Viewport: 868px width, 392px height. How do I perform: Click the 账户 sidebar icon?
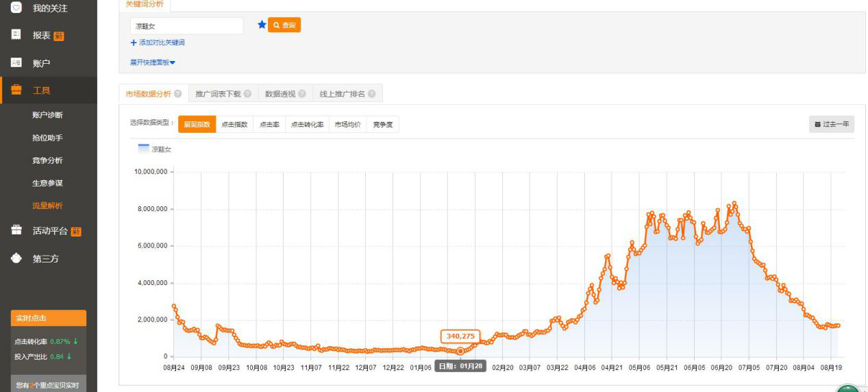point(16,62)
